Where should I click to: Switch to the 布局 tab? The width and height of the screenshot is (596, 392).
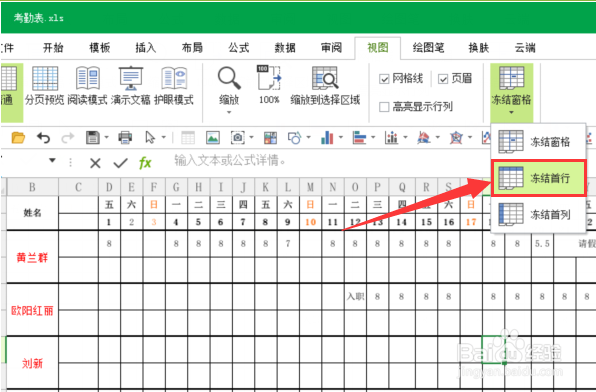192,48
